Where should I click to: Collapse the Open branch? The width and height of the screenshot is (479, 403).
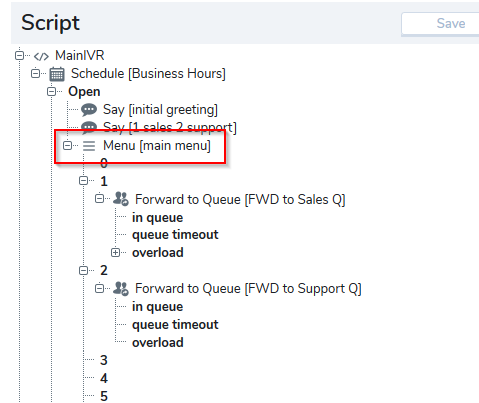pos(51,91)
